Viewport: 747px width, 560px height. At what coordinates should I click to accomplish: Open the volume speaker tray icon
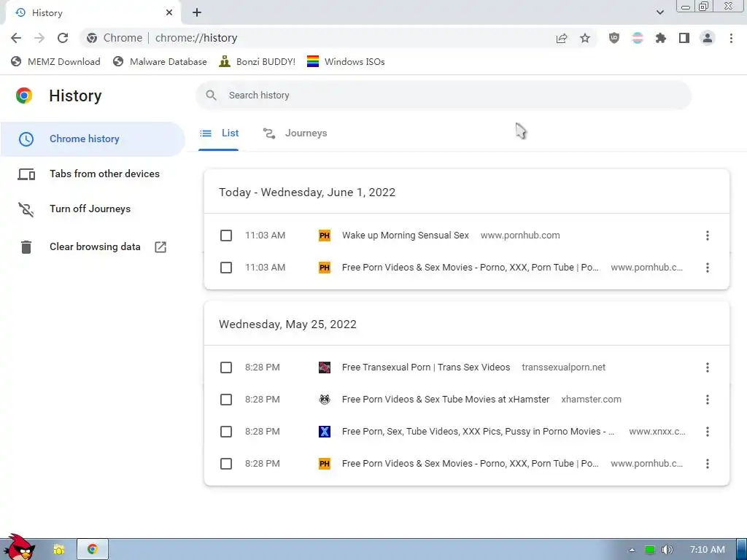[x=667, y=550]
